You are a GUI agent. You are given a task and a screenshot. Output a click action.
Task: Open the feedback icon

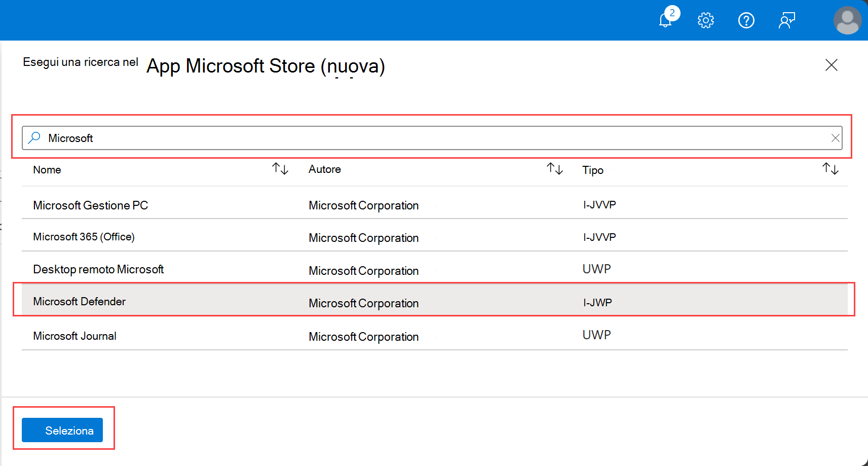(787, 20)
